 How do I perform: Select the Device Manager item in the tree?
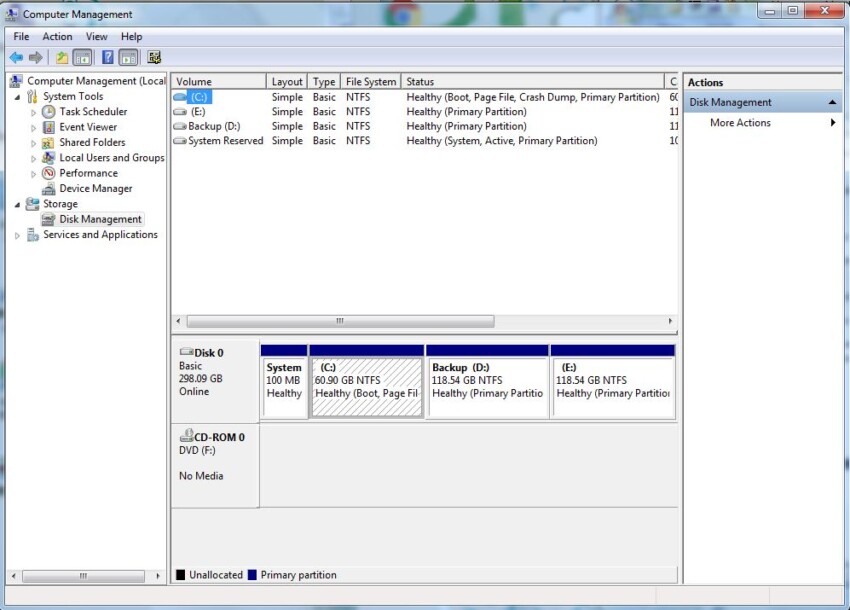point(95,188)
